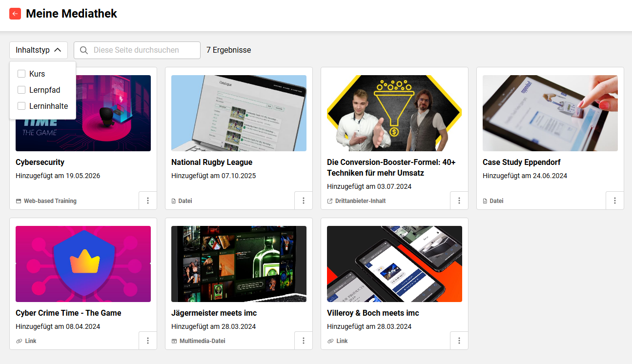Open the Jägermeister meets imc thumbnail
Viewport: 632px width, 364px height.
239,264
